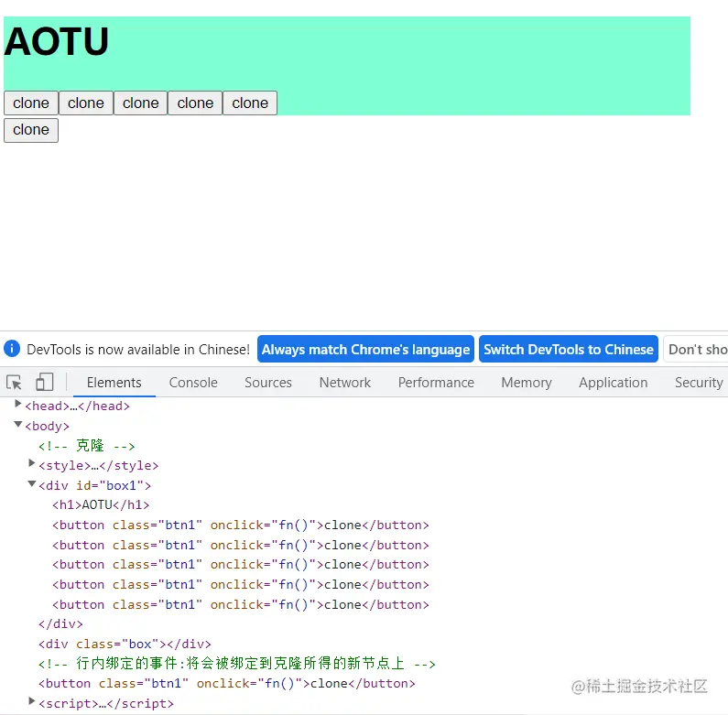This screenshot has width=728, height=715.
Task: Expand the script element node
Action: click(x=31, y=701)
